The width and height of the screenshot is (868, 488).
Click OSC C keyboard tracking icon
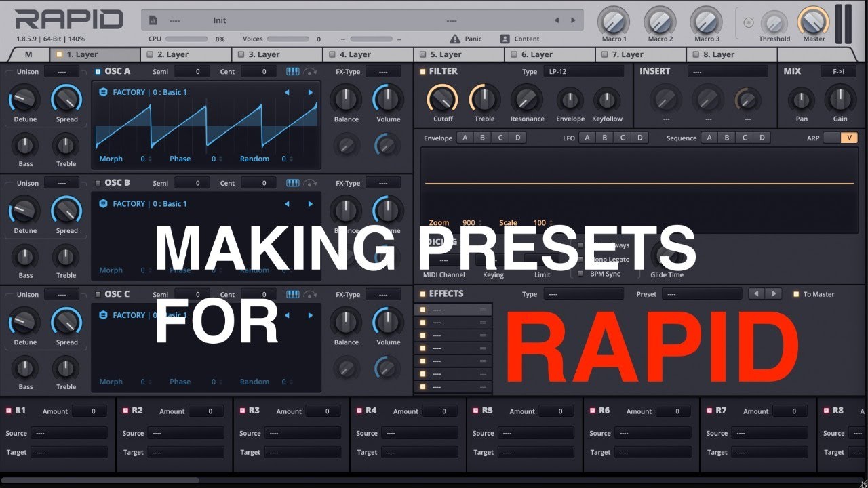[x=293, y=294]
